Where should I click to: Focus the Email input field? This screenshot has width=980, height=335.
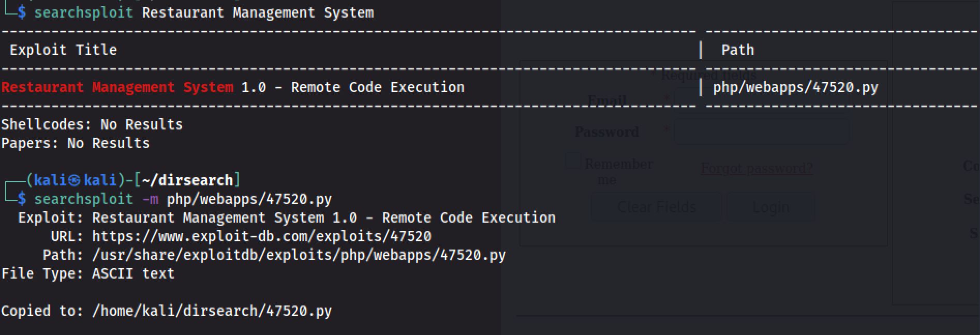(761, 99)
